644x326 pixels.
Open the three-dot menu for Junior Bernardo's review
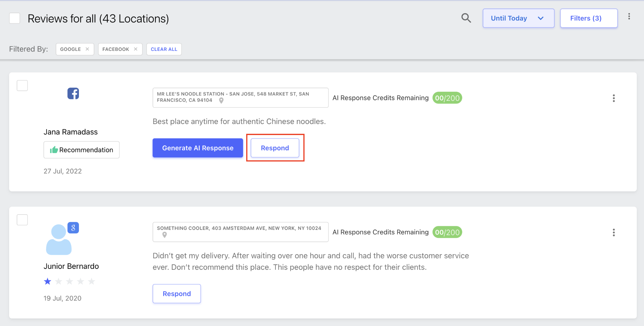point(613,232)
